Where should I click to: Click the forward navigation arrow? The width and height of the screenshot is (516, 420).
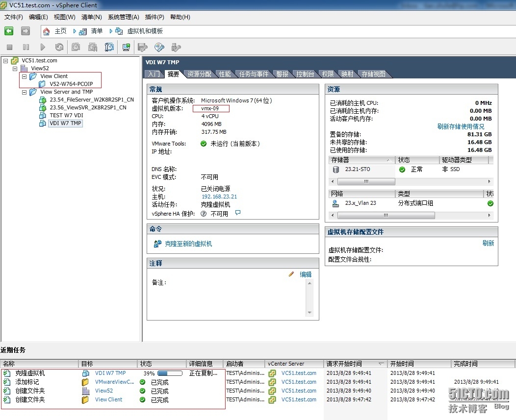[x=26, y=31]
